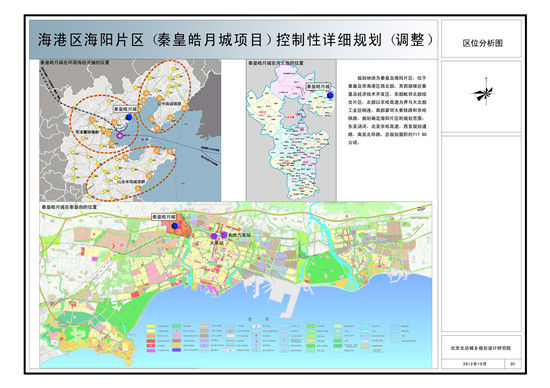Click the magenta swatch in the legend
The height and width of the screenshot is (388, 550).
coord(151,350)
